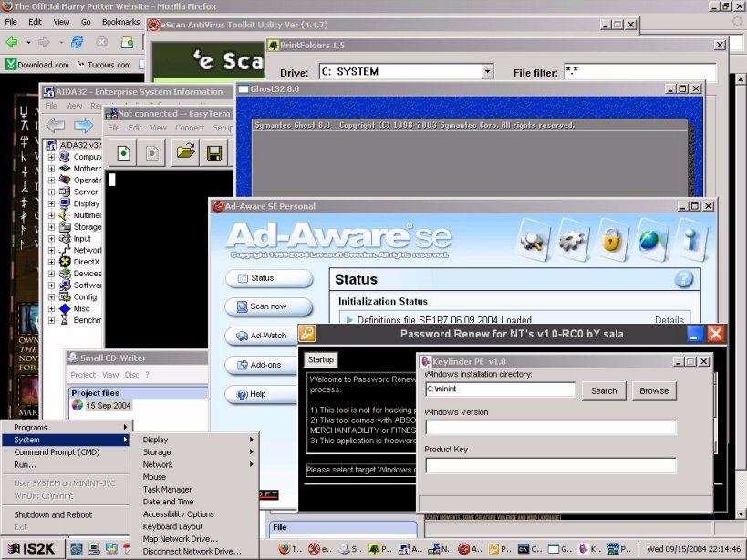The image size is (747, 560).
Task: Click Command prompt taskbar button
Action: (x=530, y=549)
